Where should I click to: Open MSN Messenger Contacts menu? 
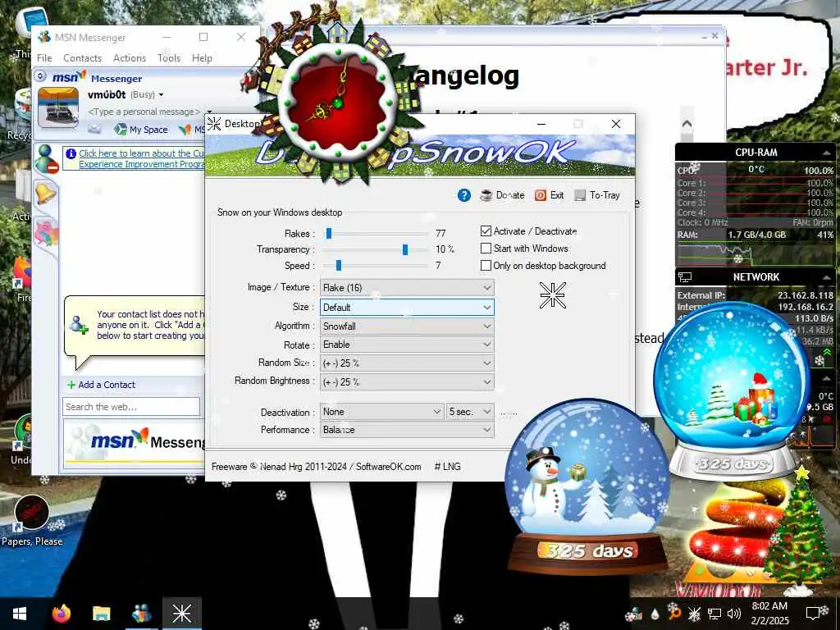pyautogui.click(x=83, y=58)
